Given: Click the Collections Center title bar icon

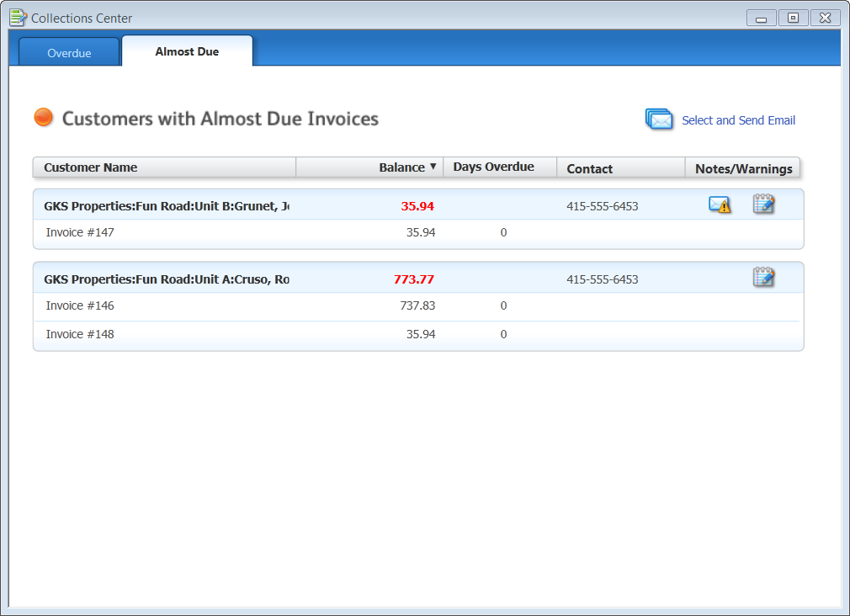Looking at the screenshot, I should tap(18, 18).
